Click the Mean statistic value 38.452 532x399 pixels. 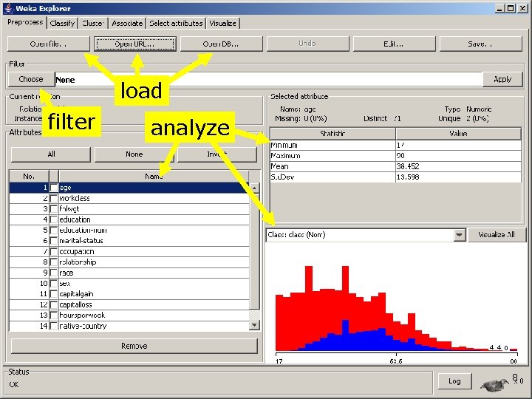coord(408,166)
